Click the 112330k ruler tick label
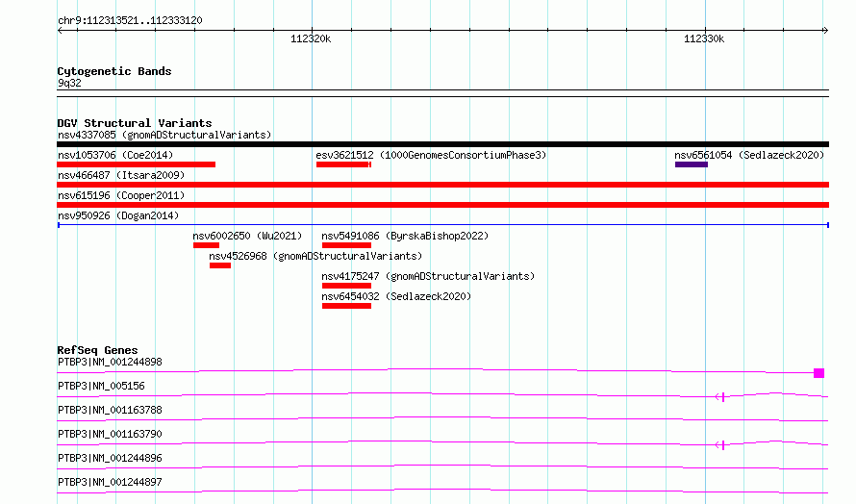Screen dimensions: 856x504 704,38
